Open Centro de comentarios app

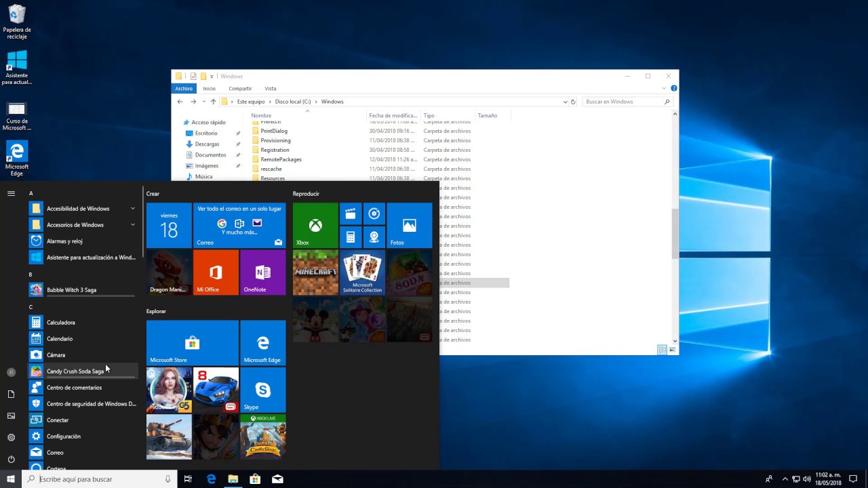pyautogui.click(x=83, y=388)
